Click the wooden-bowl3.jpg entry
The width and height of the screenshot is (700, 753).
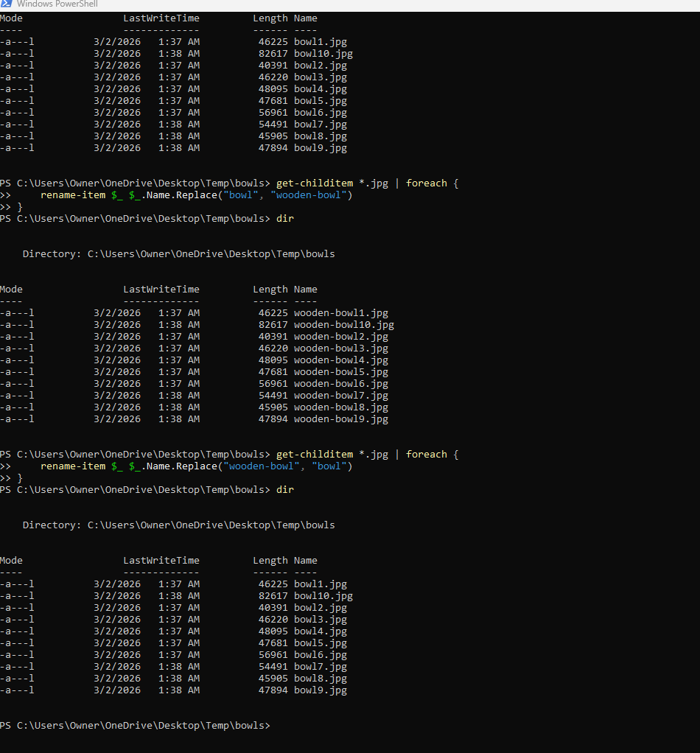(x=340, y=349)
